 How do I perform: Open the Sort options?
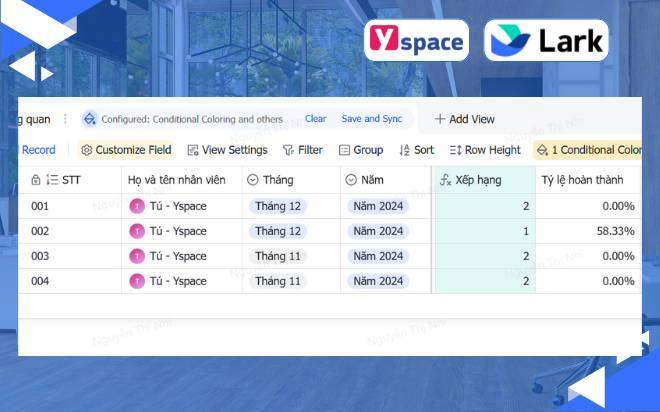click(x=416, y=150)
